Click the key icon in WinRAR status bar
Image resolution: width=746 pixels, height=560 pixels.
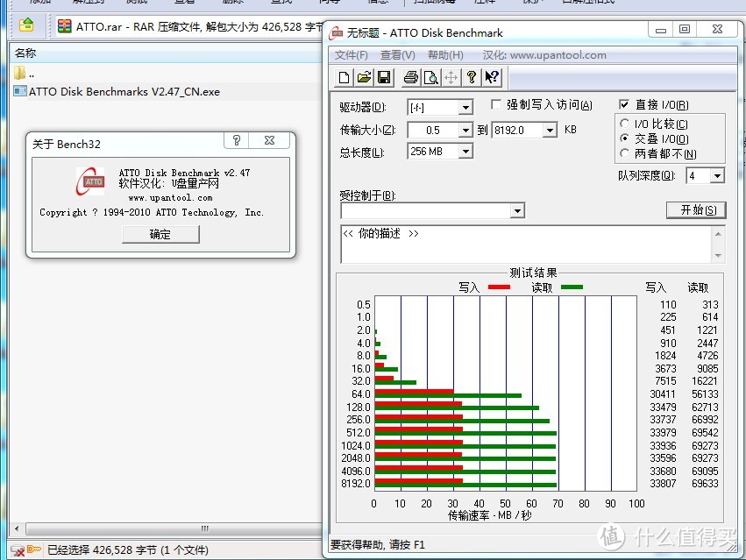(x=34, y=549)
